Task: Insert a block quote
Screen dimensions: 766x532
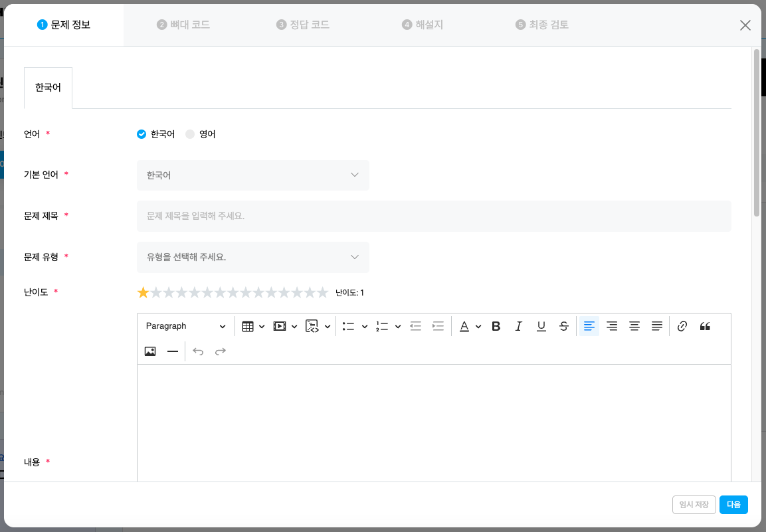Action: [x=705, y=326]
